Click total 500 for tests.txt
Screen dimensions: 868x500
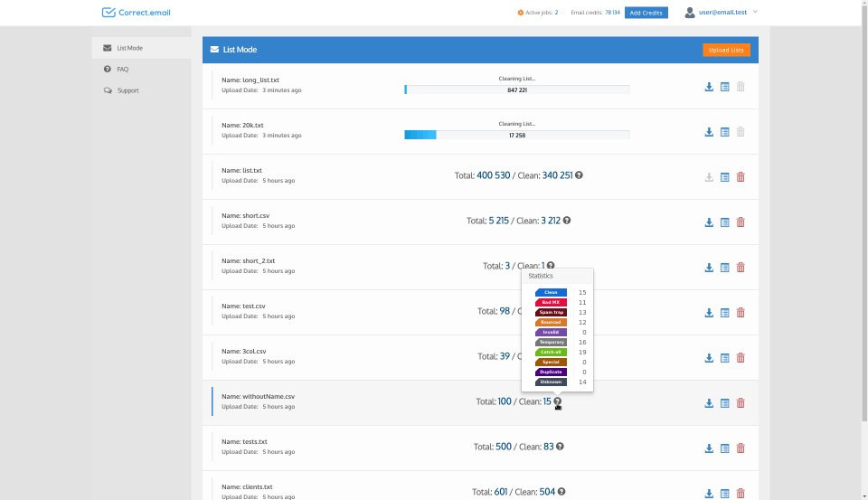504,447
